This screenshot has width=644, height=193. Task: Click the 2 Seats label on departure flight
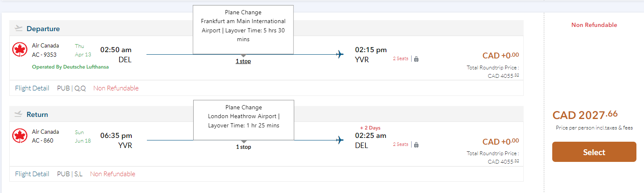point(400,59)
